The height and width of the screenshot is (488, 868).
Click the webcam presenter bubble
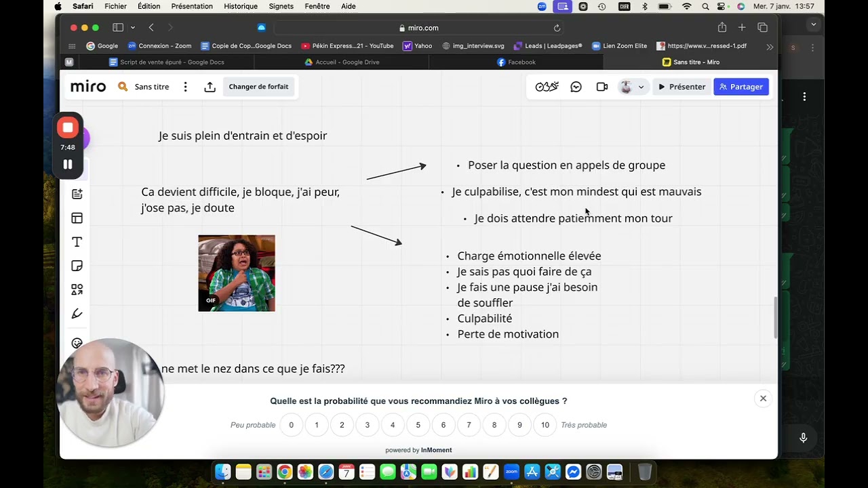pos(111,393)
